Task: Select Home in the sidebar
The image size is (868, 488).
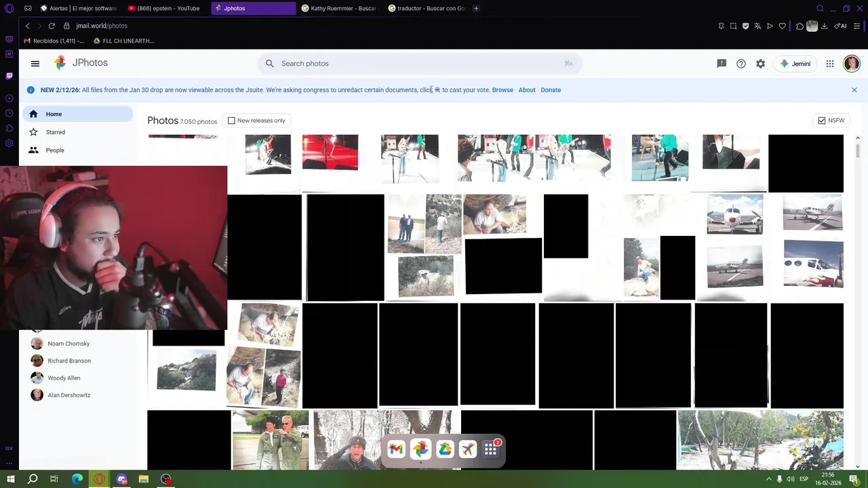Action: click(x=77, y=114)
